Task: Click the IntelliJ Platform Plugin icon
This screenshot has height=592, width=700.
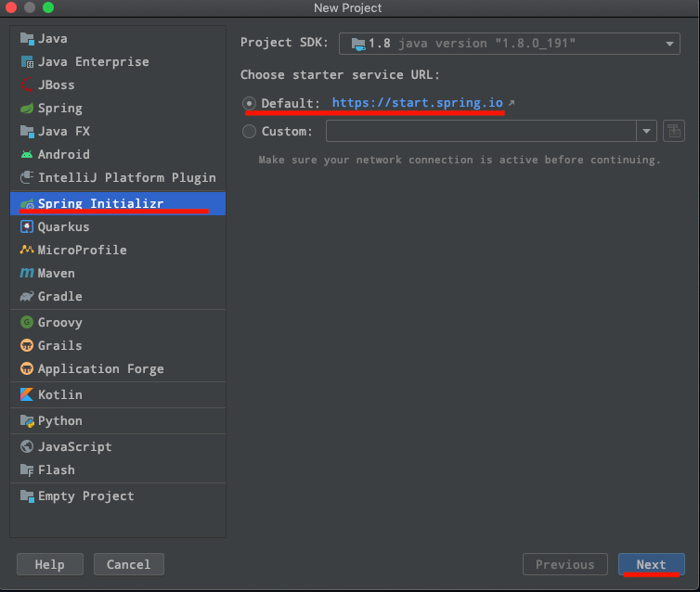Action: click(27, 177)
